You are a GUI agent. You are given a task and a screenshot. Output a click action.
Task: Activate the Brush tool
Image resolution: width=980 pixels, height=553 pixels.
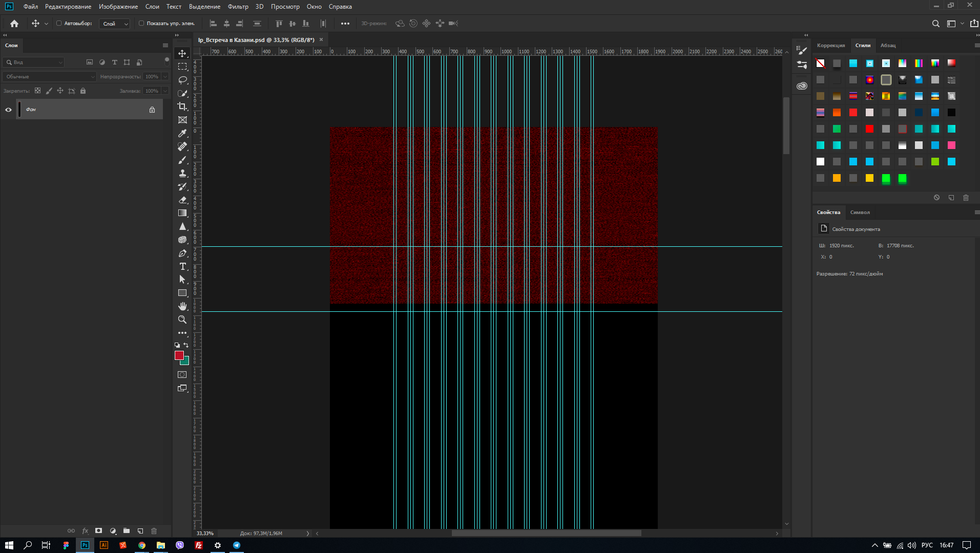coord(182,160)
